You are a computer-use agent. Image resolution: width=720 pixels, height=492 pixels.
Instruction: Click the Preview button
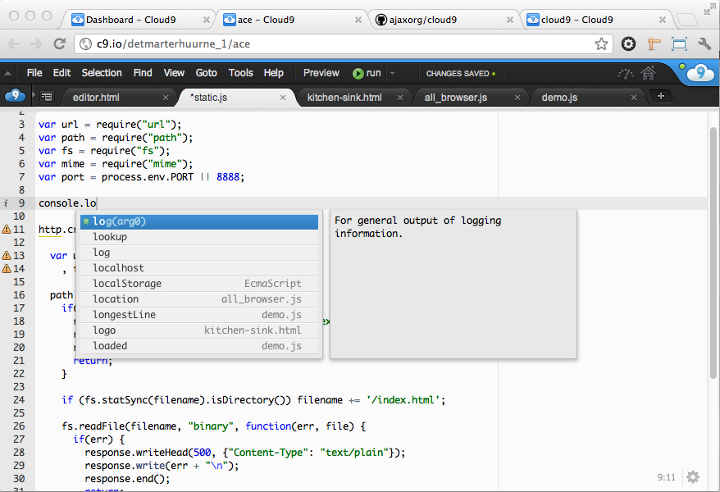321,73
